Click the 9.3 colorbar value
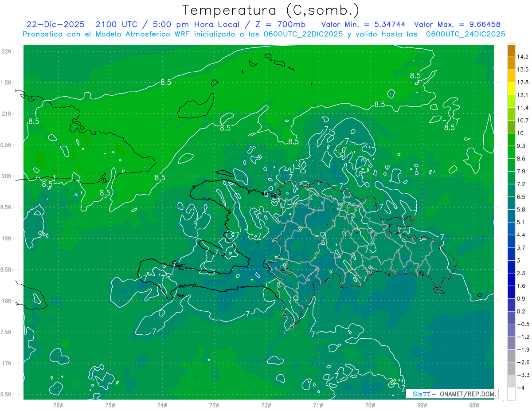This screenshot has width=532, height=411. click(x=521, y=146)
